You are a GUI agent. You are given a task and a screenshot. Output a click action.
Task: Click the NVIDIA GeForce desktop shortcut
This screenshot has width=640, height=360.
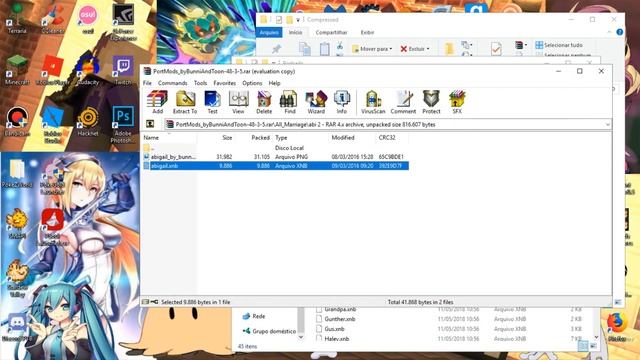click(123, 22)
